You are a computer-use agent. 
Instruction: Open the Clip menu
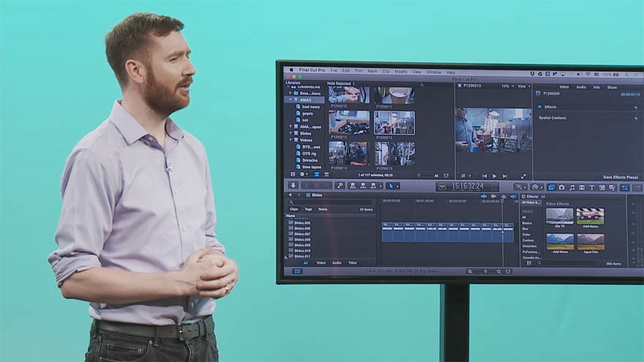click(x=386, y=71)
